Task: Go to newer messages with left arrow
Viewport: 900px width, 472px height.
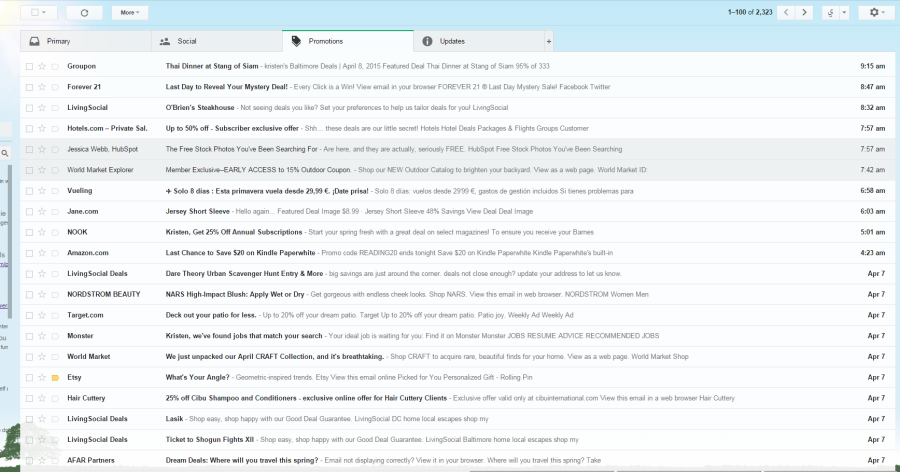Action: (x=786, y=13)
